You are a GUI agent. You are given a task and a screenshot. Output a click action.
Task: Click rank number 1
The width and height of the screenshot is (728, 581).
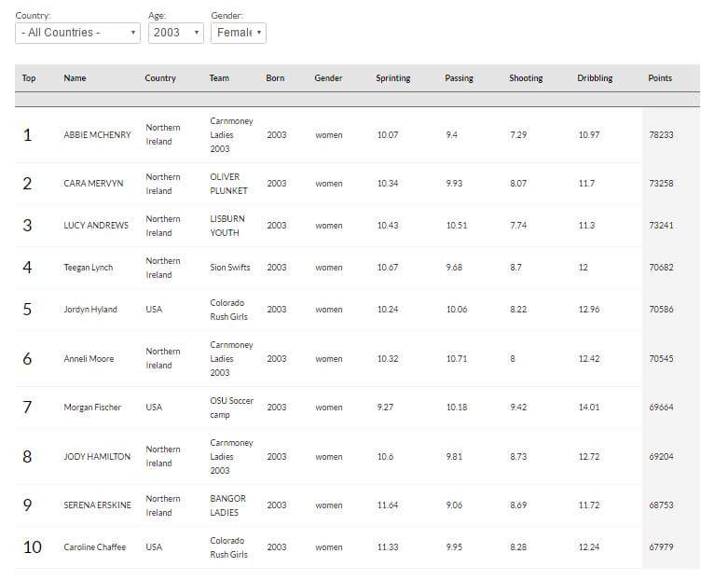pyautogui.click(x=27, y=135)
